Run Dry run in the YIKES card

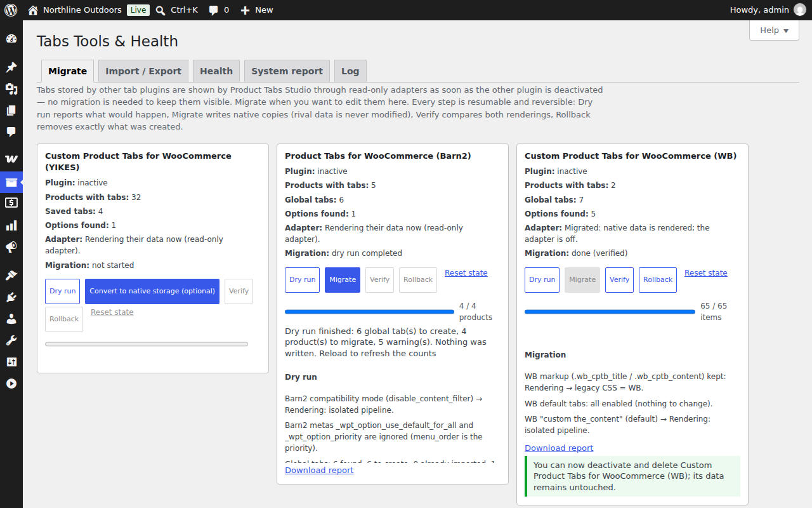click(x=62, y=291)
